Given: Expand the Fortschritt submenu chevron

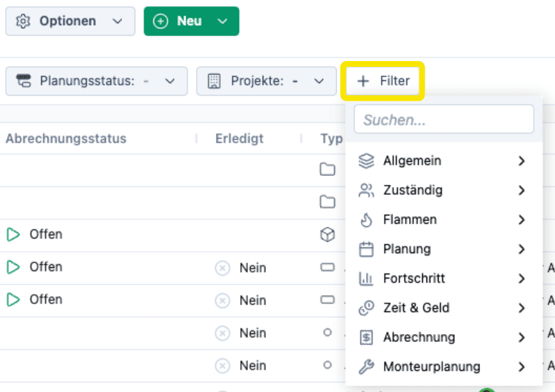Looking at the screenshot, I should click(522, 278).
